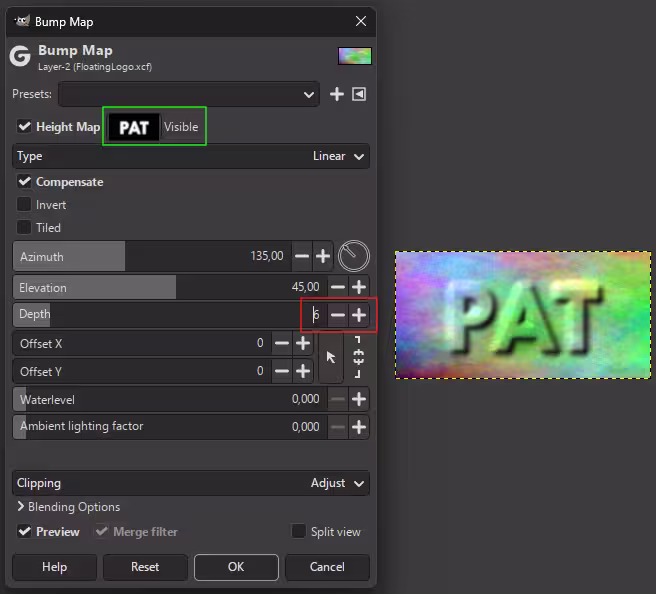Click the Reset button
This screenshot has height=594, width=656.
point(145,567)
